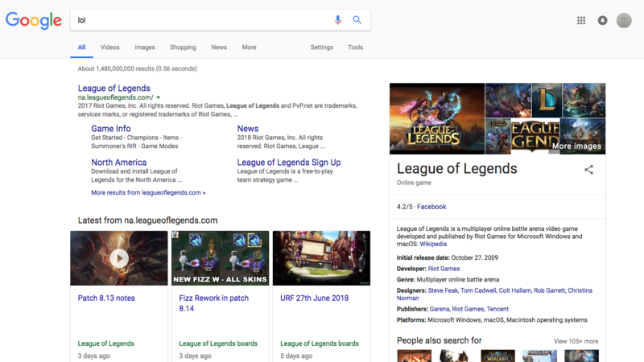Click the Riot Games developer link
644x362 pixels.
point(444,269)
